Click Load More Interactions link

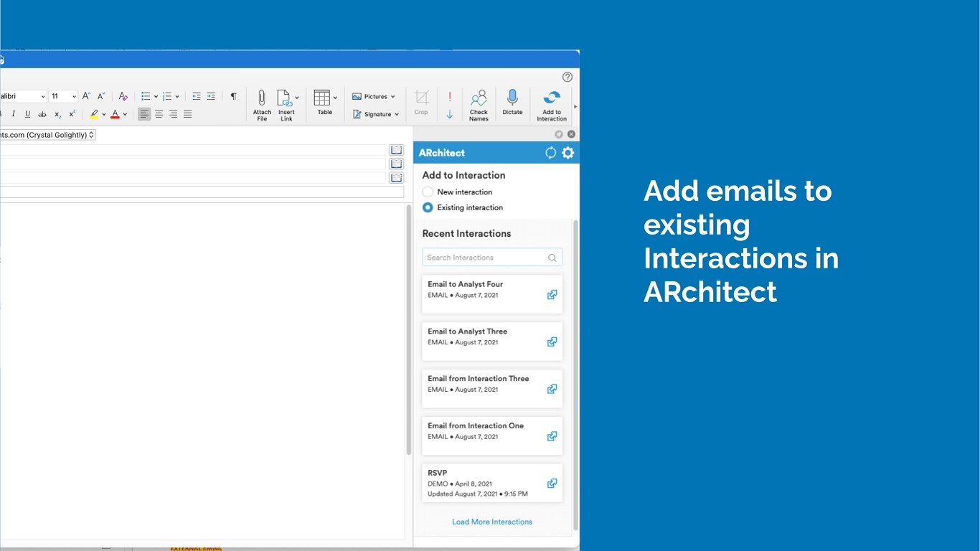(x=492, y=522)
